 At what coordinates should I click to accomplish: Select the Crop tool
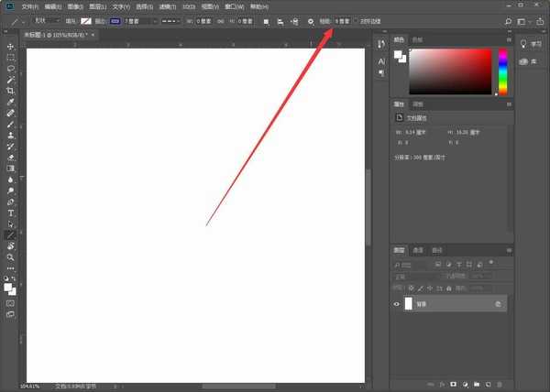click(11, 91)
